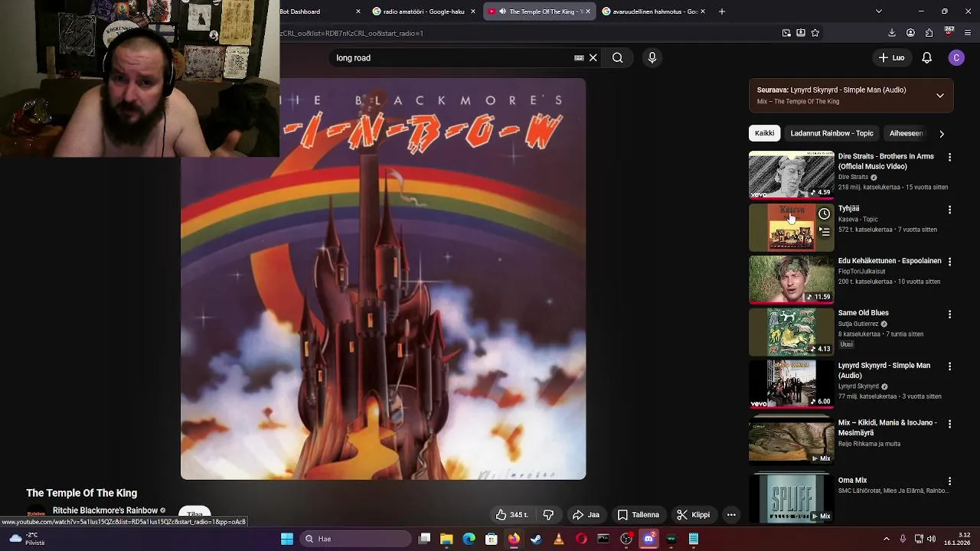
Task: Click the Luo create button
Action: [892, 57]
